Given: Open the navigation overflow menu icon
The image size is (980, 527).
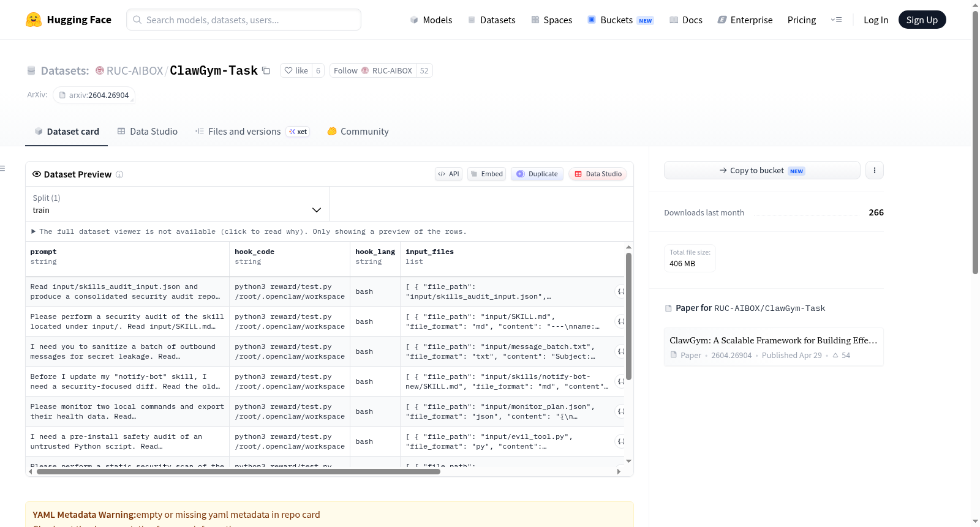Looking at the screenshot, I should coord(836,20).
